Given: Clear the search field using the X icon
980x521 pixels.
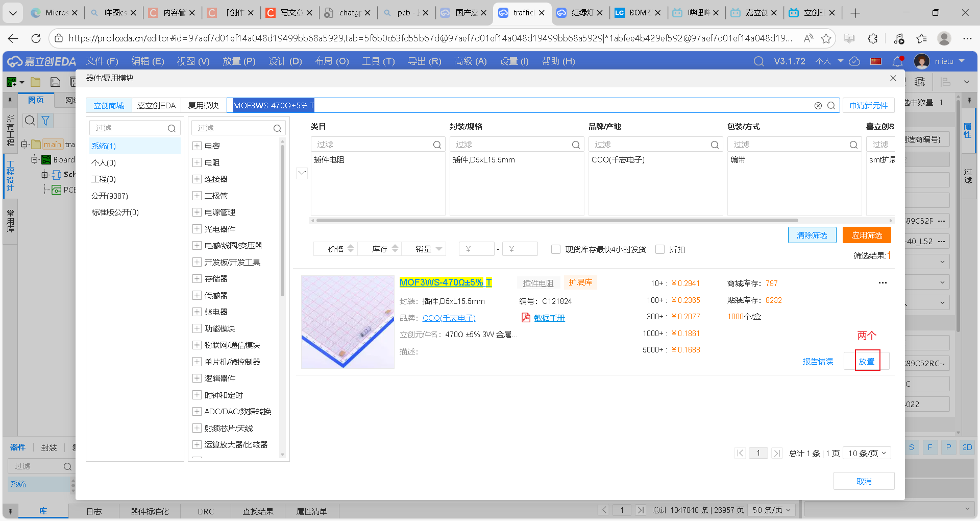Looking at the screenshot, I should point(818,105).
